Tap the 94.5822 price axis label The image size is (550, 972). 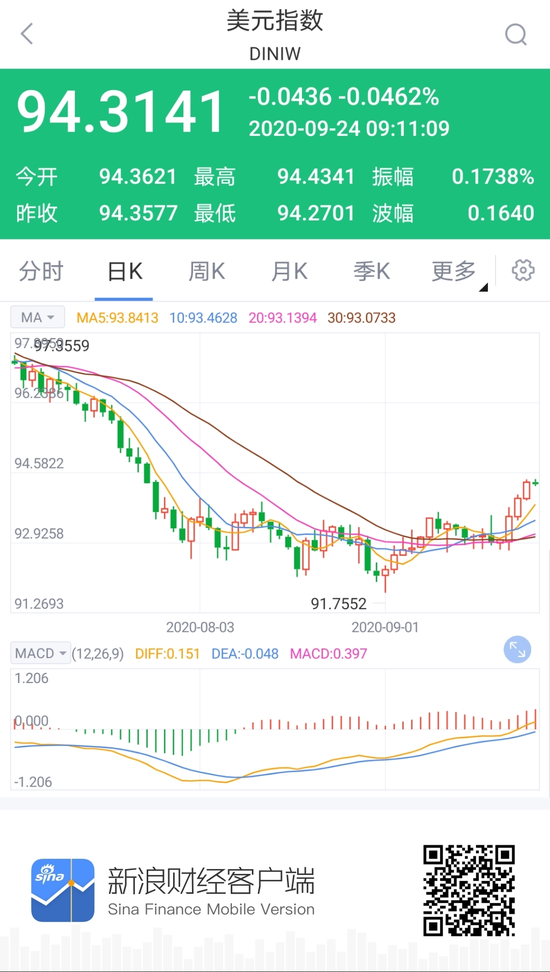(38, 463)
